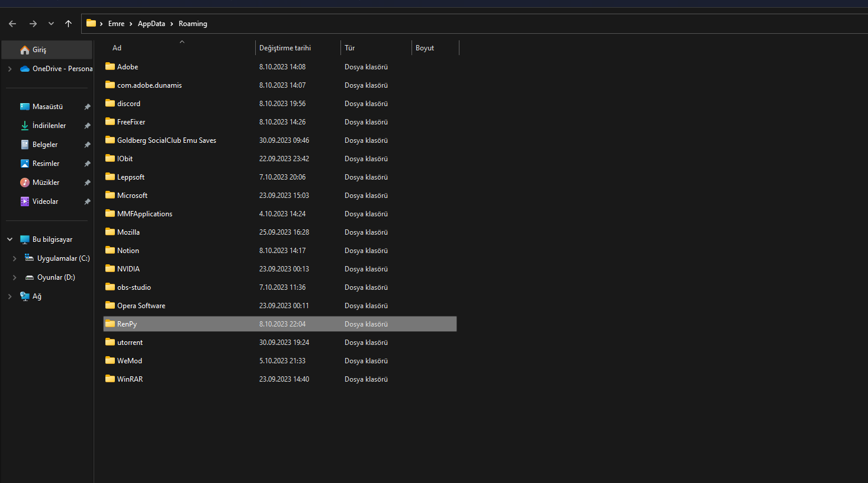Click the 30.09.2023 19:24 date cell
Viewport: 868px width, 483px height.
284,343
